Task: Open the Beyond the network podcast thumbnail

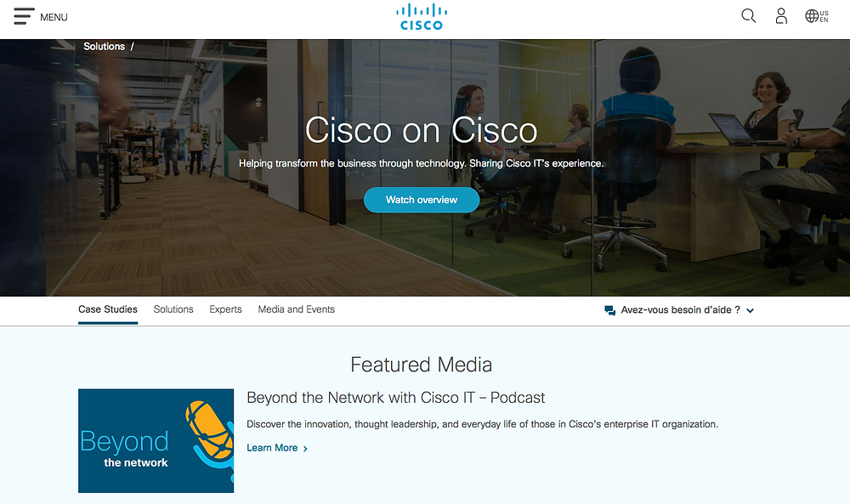Action: (x=156, y=440)
